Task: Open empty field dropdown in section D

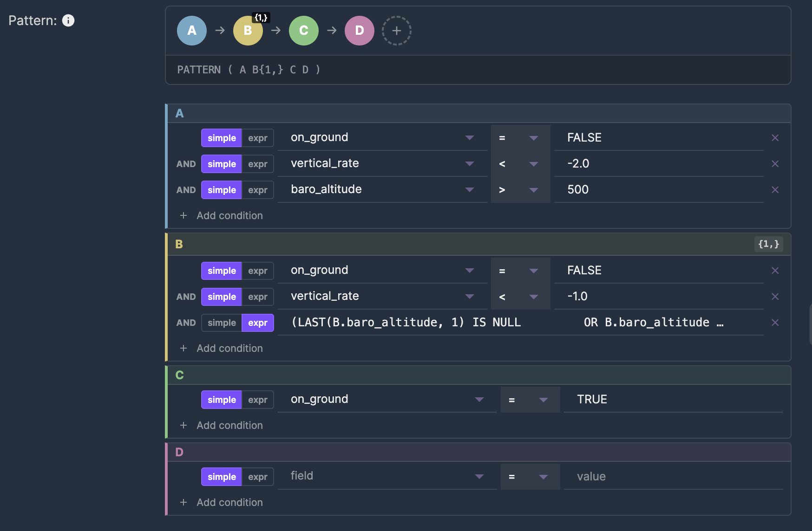Action: (x=387, y=477)
